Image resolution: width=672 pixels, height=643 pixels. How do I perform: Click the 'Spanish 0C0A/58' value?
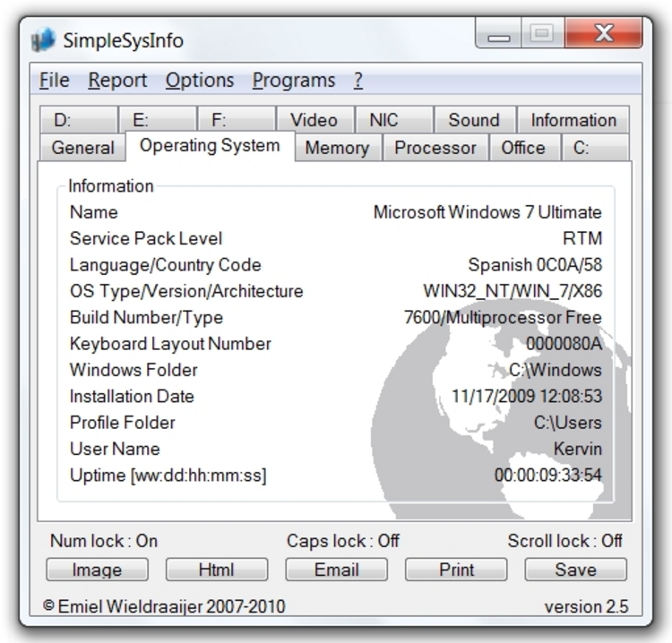coord(535,265)
